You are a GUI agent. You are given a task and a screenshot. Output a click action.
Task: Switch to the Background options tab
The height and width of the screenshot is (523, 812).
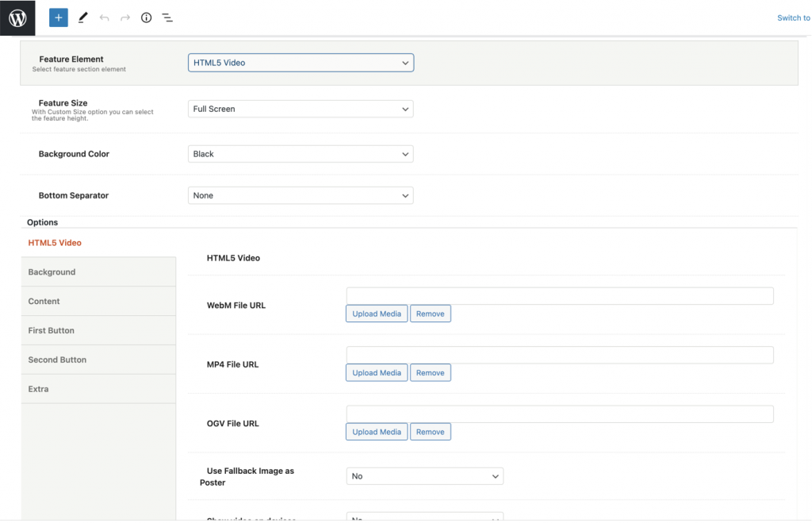click(52, 271)
